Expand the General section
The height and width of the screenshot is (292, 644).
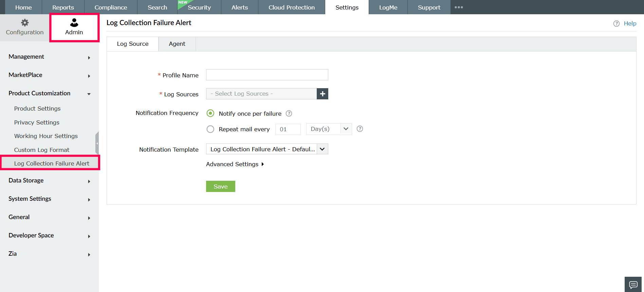[x=50, y=217]
